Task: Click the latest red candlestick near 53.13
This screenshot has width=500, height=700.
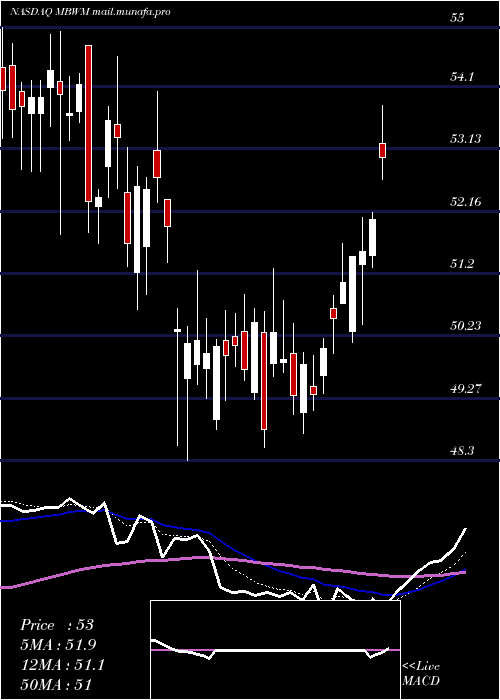Action: tap(383, 150)
